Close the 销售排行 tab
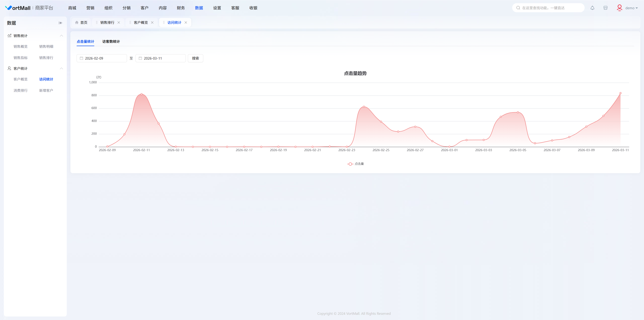Image resolution: width=644 pixels, height=320 pixels. [x=119, y=22]
